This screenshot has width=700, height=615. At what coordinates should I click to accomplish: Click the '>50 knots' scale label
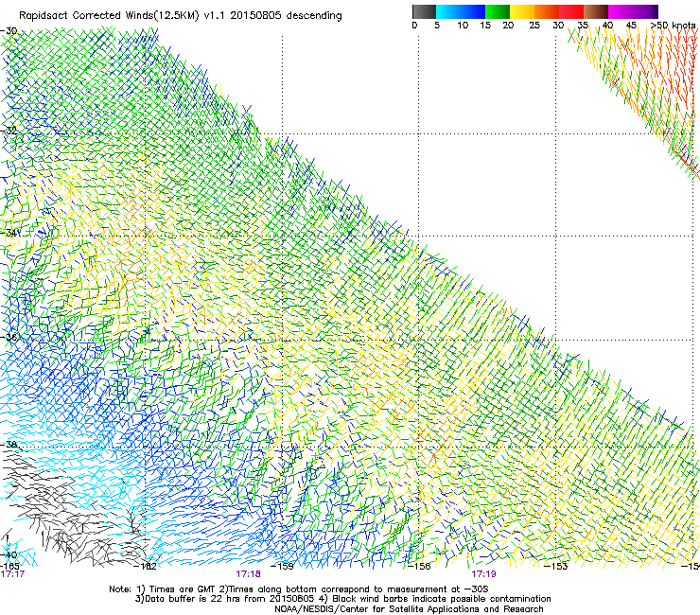tap(674, 26)
